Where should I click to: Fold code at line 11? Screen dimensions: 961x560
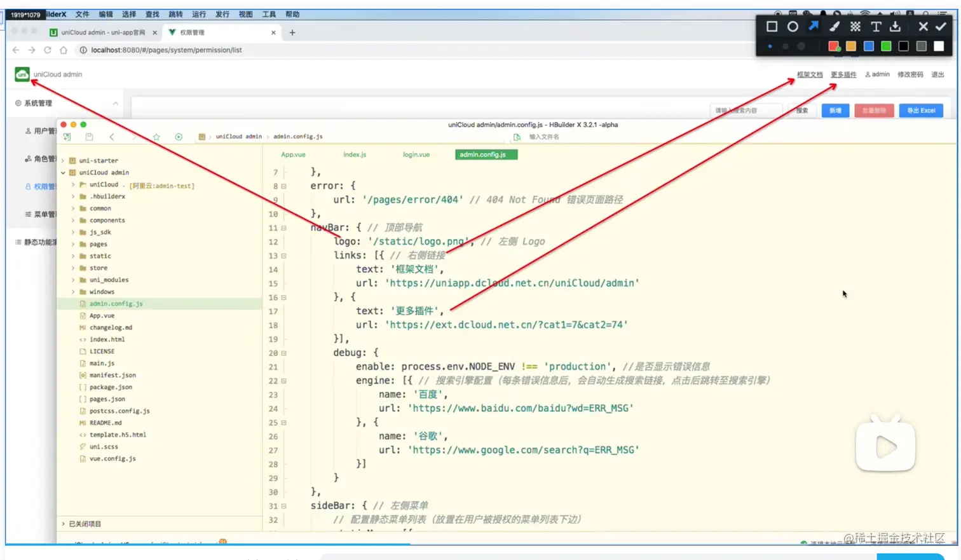click(x=283, y=228)
